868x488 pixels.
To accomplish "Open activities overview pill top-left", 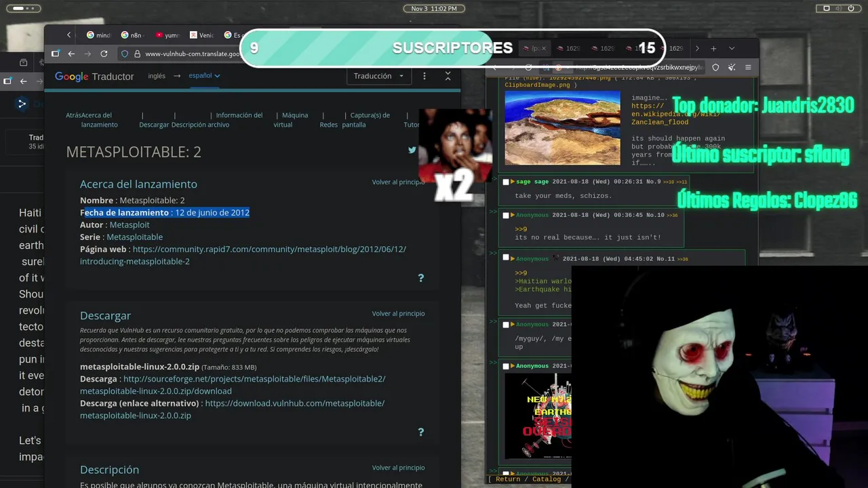I will (x=23, y=8).
